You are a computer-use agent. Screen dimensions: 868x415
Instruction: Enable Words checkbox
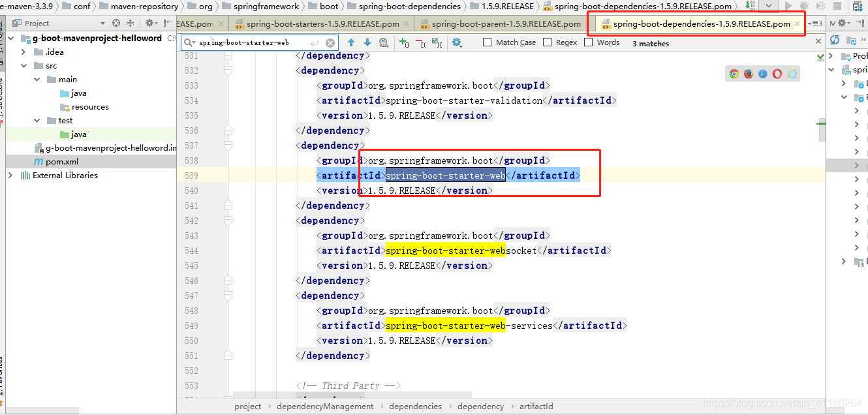[x=589, y=42]
